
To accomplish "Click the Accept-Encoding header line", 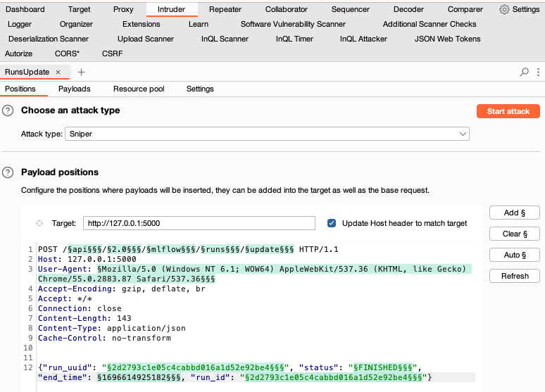I will [122, 289].
